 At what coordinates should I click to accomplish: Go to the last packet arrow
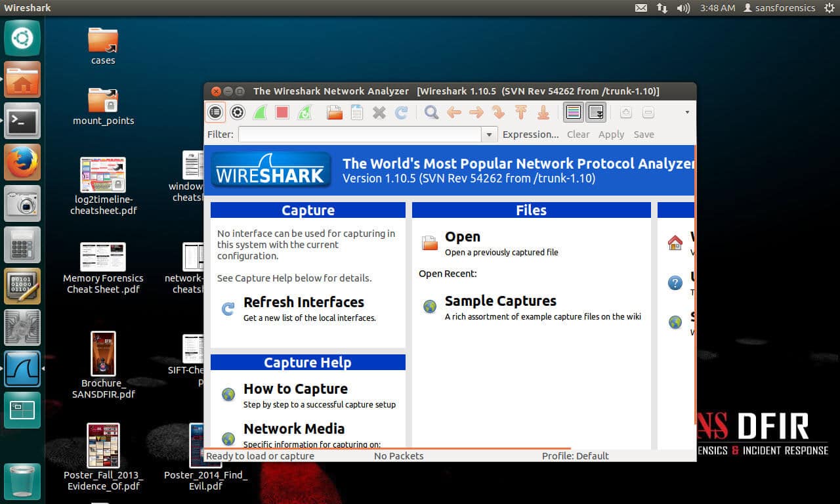(543, 112)
